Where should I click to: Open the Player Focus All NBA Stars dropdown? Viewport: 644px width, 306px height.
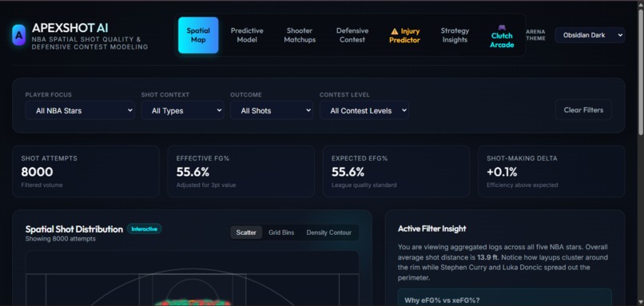pyautogui.click(x=80, y=110)
